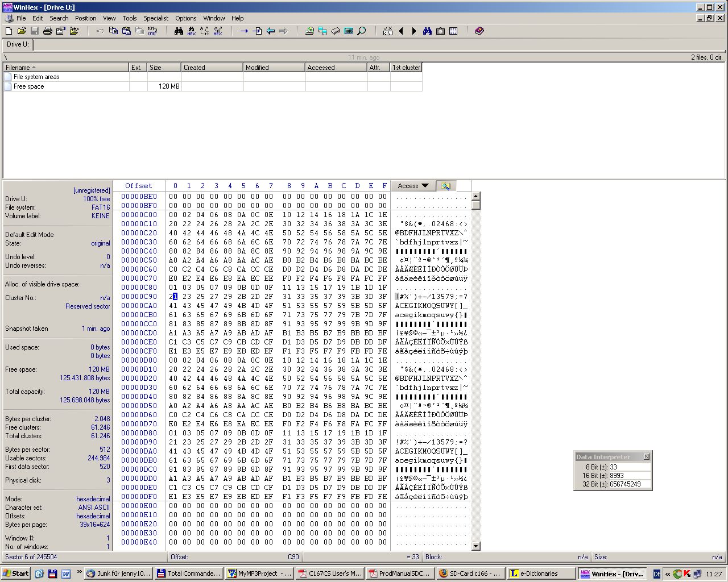Close the Data Interpreter window

click(x=646, y=456)
